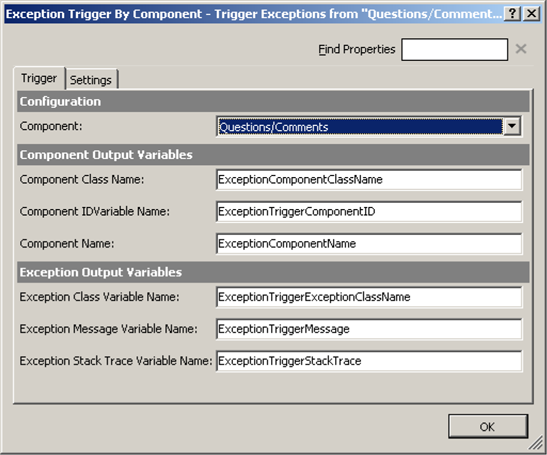
Task: Click the help question mark icon
Action: (x=512, y=14)
